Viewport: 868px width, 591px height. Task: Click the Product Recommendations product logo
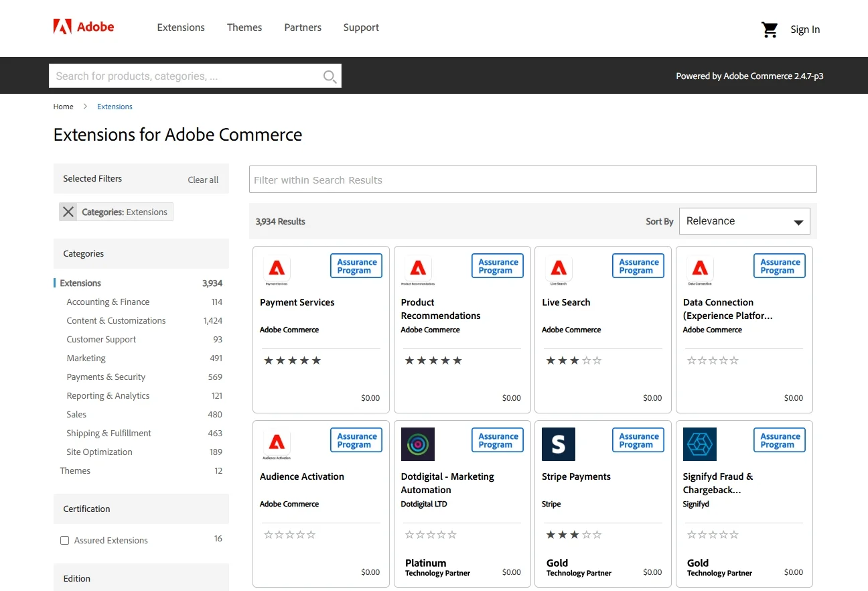pyautogui.click(x=418, y=271)
